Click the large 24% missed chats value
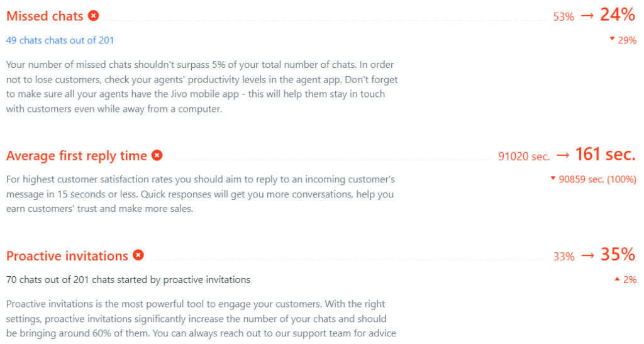The image size is (644, 344). point(618,14)
